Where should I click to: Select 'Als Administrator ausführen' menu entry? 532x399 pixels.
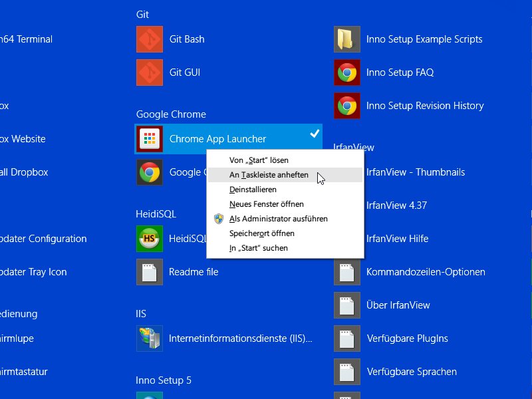click(x=285, y=219)
